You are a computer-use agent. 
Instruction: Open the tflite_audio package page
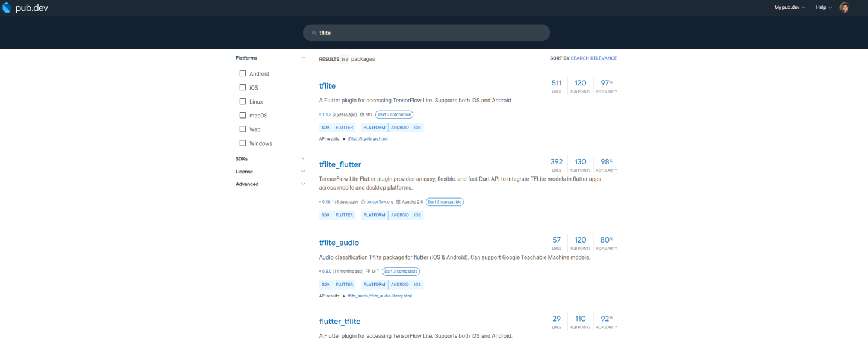(339, 243)
